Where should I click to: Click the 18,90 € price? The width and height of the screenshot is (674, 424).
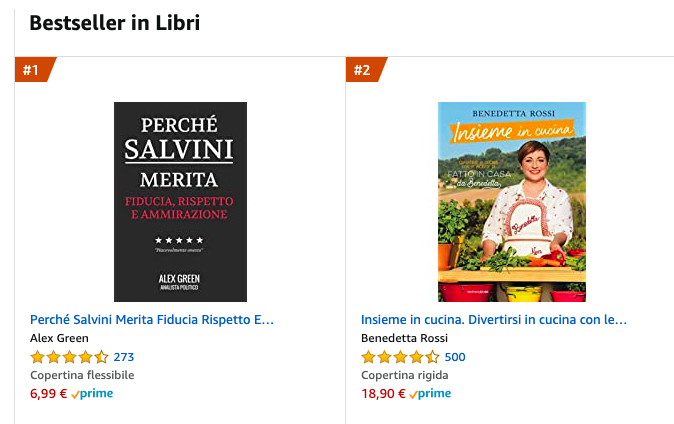click(x=382, y=393)
